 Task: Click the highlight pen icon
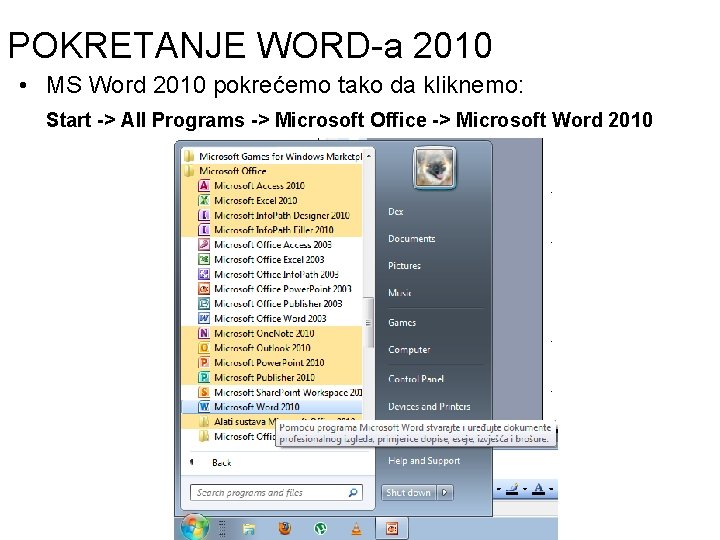512,489
